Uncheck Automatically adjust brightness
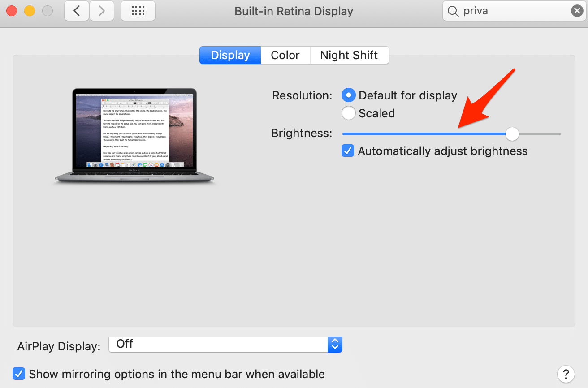Viewport: 588px width, 388px height. click(348, 151)
